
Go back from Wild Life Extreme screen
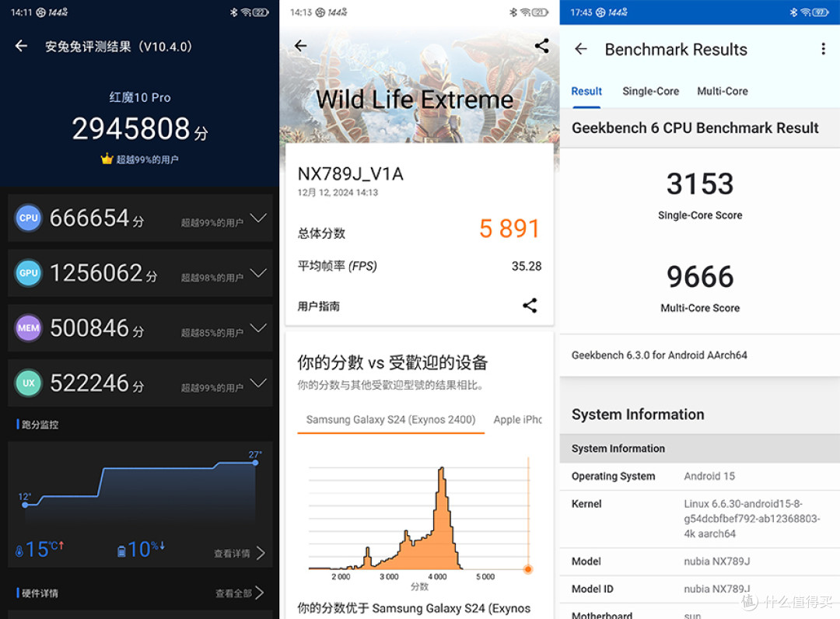pyautogui.click(x=300, y=46)
